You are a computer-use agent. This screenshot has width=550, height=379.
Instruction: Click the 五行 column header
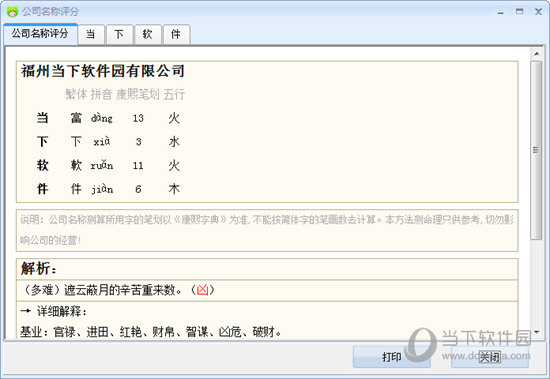tap(174, 94)
